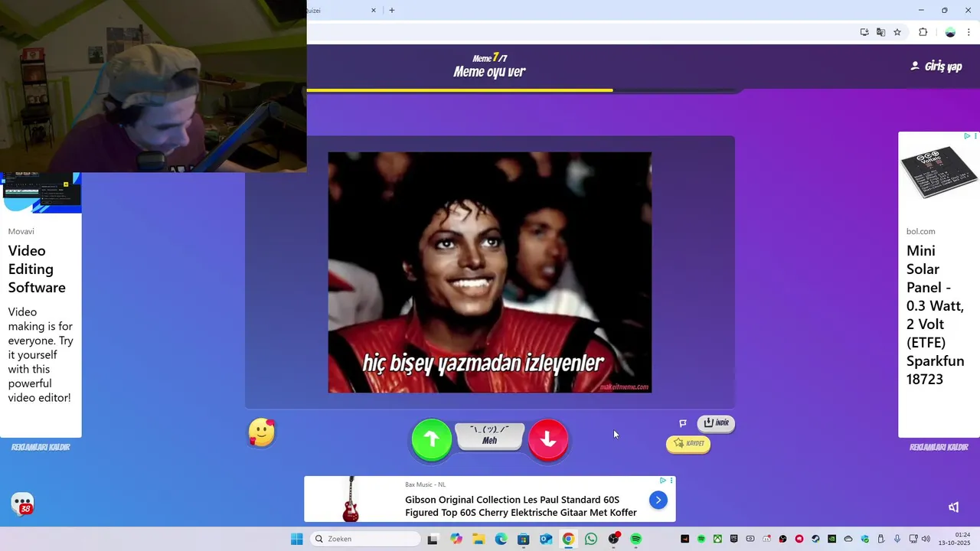Image resolution: width=980 pixels, height=551 pixels.
Task: Click the Gibson Les Paul ad text
Action: [x=521, y=506]
